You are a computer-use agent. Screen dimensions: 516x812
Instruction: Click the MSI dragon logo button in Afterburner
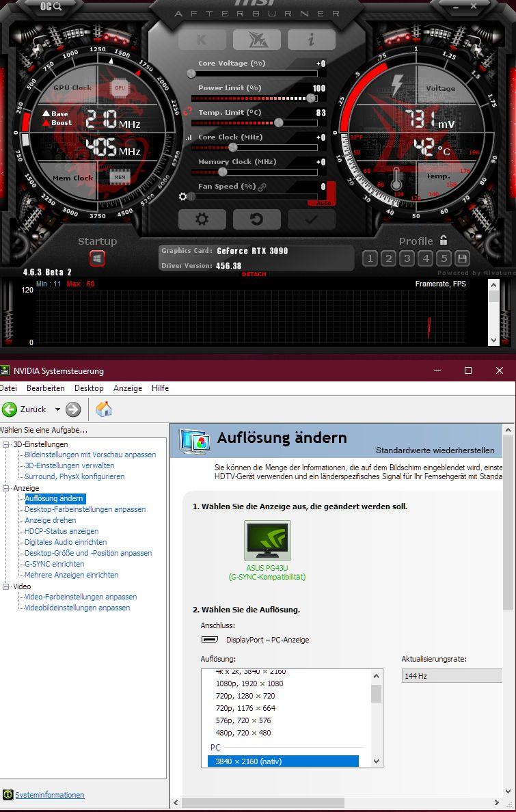point(256,40)
